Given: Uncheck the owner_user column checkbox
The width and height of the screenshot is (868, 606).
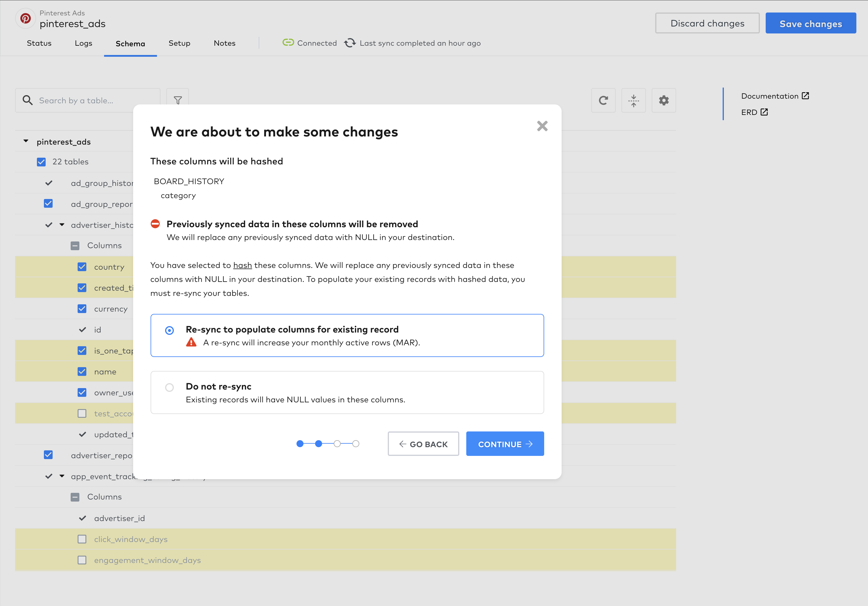Looking at the screenshot, I should 82,392.
